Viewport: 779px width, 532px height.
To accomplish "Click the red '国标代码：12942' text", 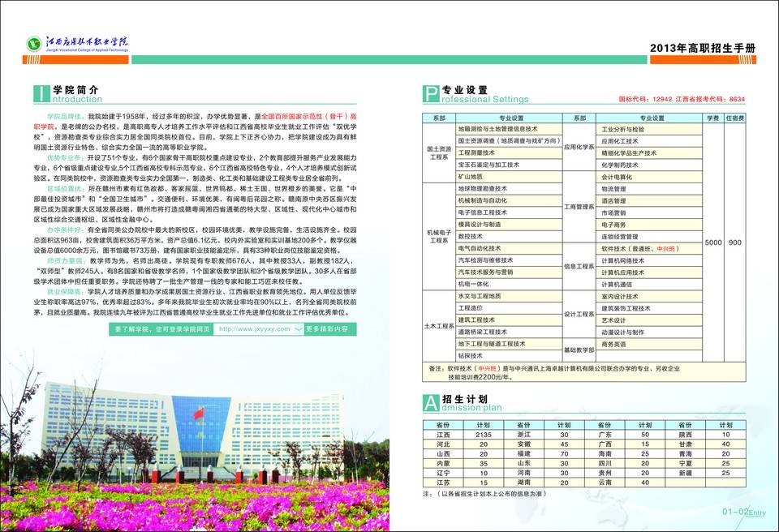I will click(645, 99).
